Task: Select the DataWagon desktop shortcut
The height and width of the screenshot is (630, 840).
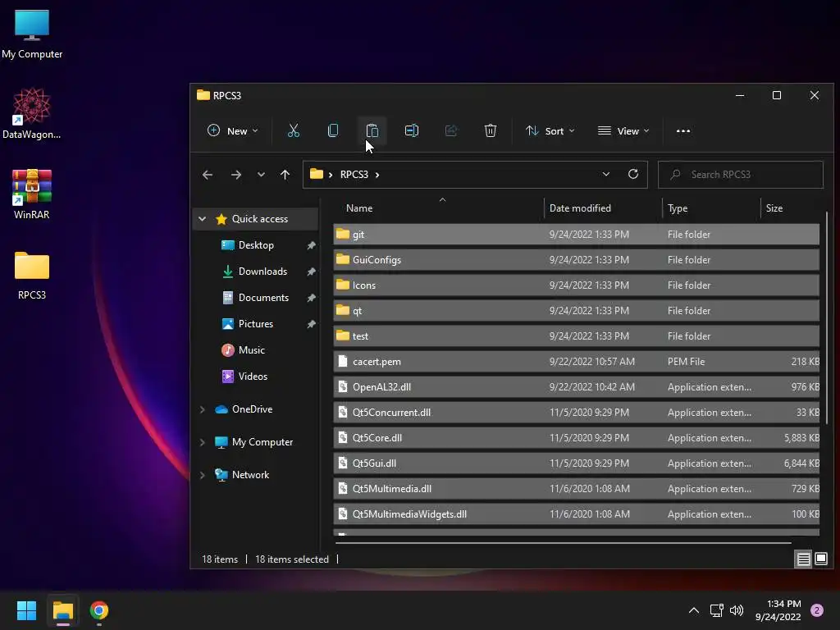Action: pyautogui.click(x=32, y=113)
